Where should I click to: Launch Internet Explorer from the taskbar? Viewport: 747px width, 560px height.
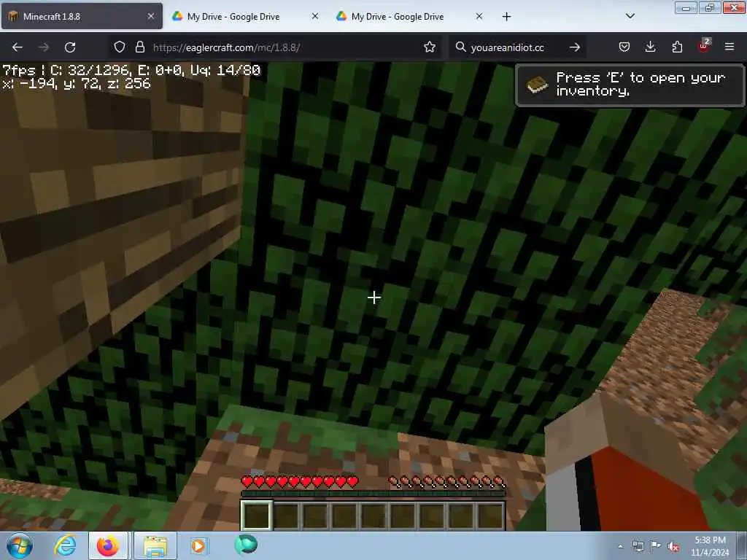(65, 545)
